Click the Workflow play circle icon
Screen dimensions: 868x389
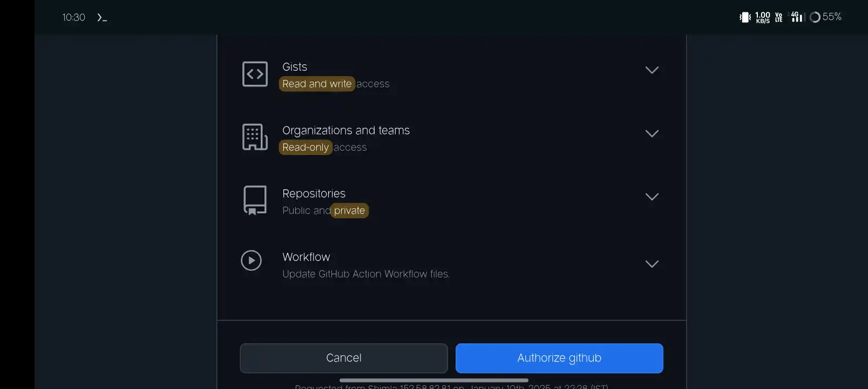pos(251,260)
